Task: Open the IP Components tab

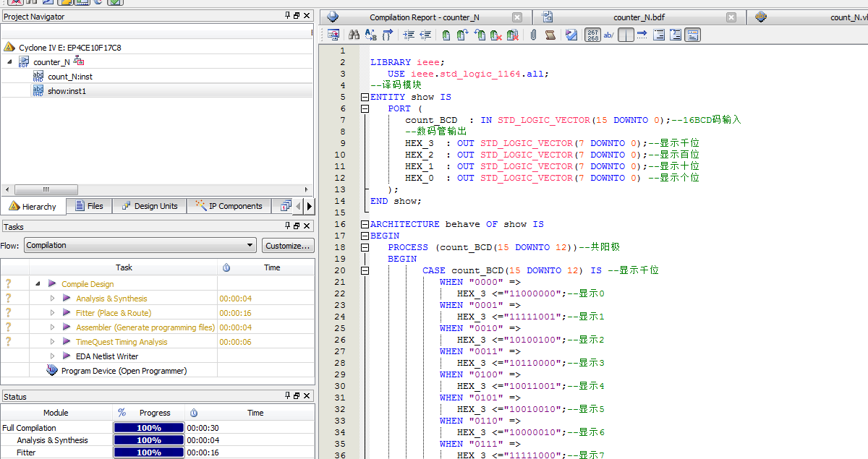Action: click(229, 206)
